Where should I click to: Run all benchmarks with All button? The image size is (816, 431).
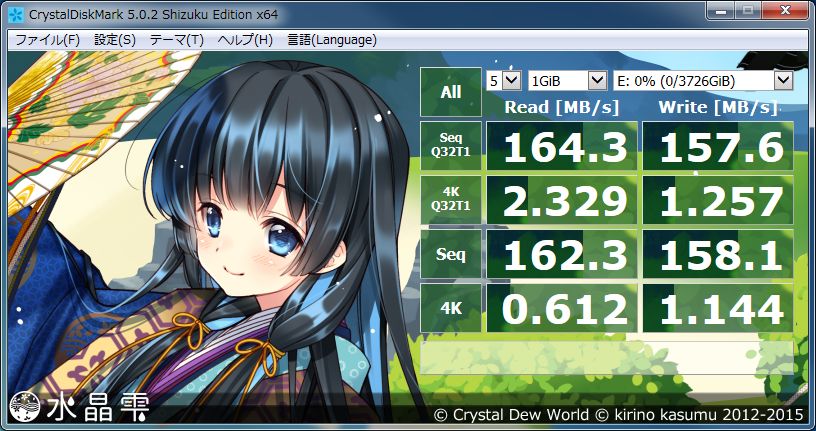point(451,92)
